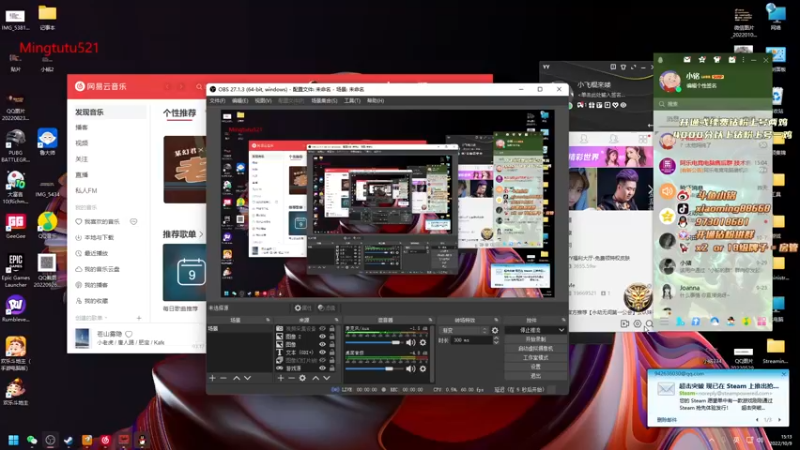Remove the selected source in OBS Sources panel
This screenshot has width=800, height=450.
[291, 378]
